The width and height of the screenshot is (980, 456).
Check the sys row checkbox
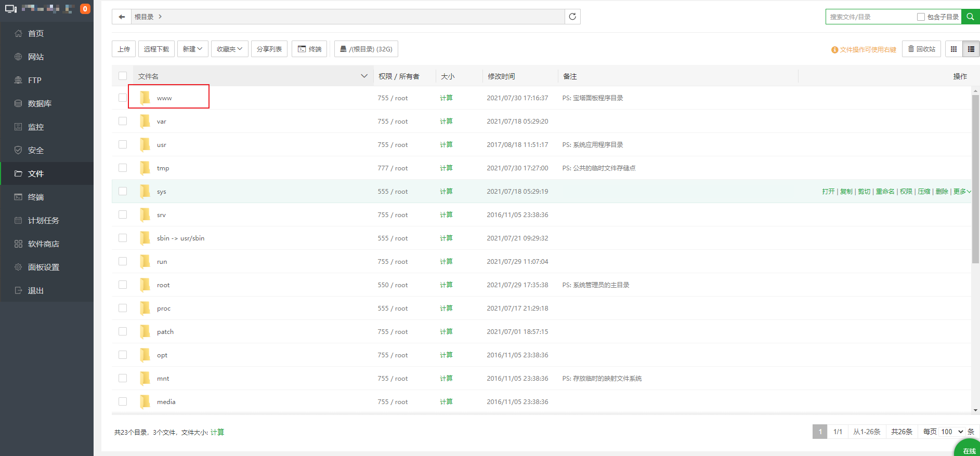(x=123, y=191)
